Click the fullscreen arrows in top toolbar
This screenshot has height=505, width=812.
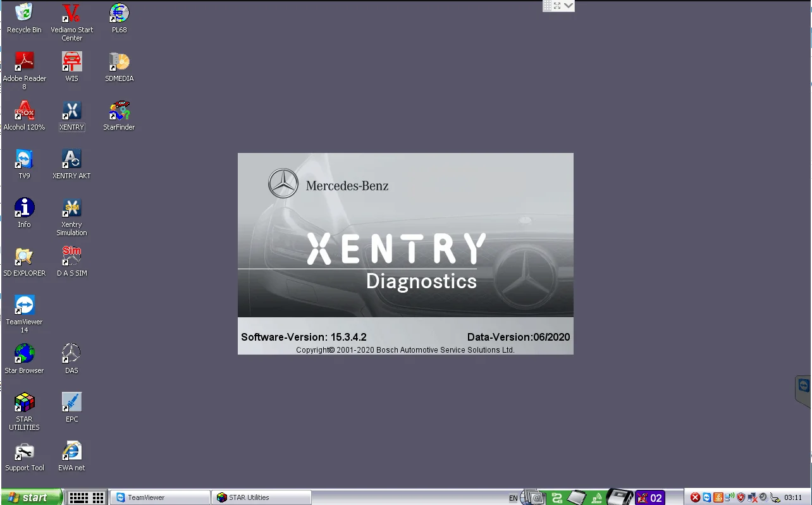(557, 6)
